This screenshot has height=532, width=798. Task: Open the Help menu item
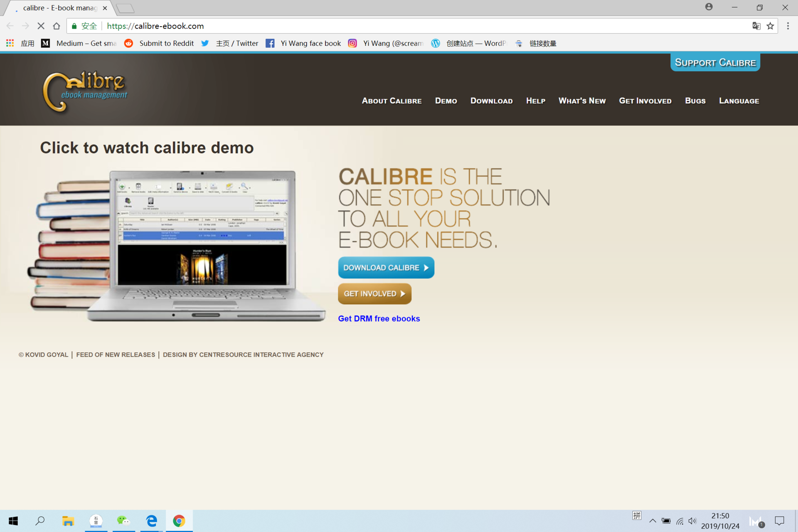[535, 101]
